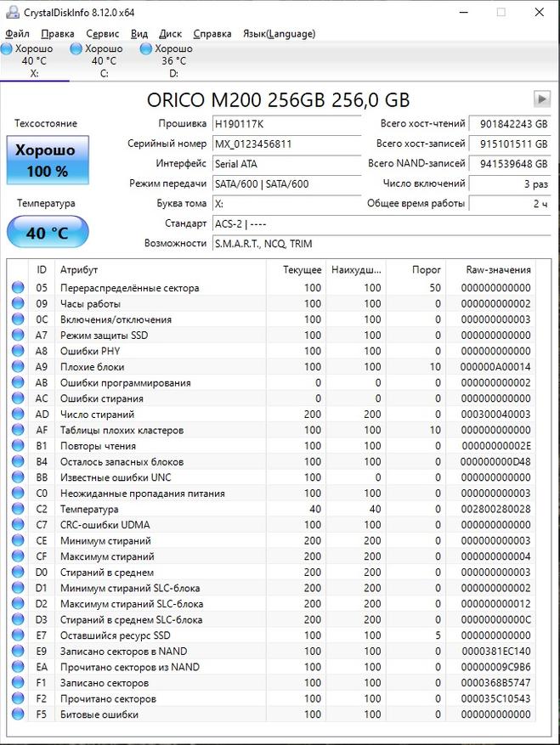Viewport: 560px width, 745px height.
Task: Click status orb for attribute A9 Плохие блоки
Action: pyautogui.click(x=18, y=367)
